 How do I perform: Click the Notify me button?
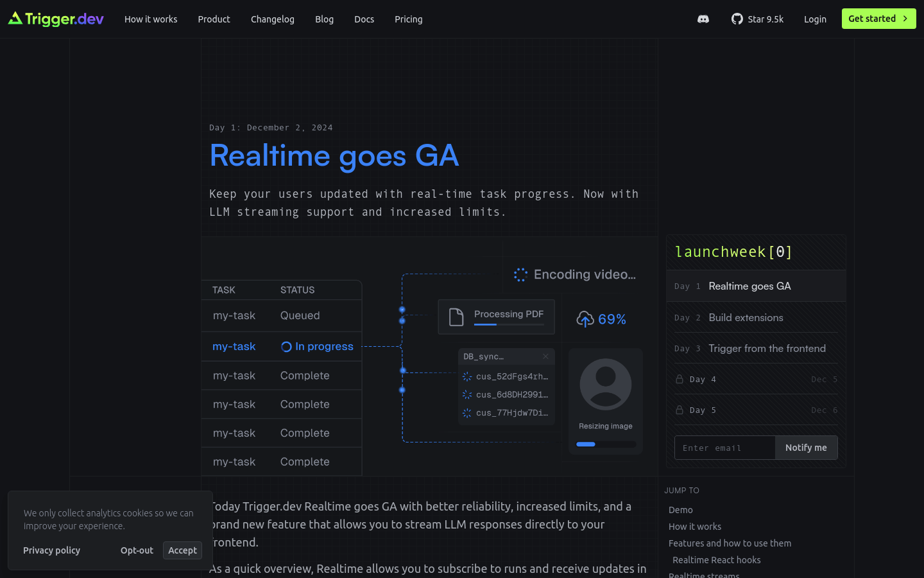point(806,448)
